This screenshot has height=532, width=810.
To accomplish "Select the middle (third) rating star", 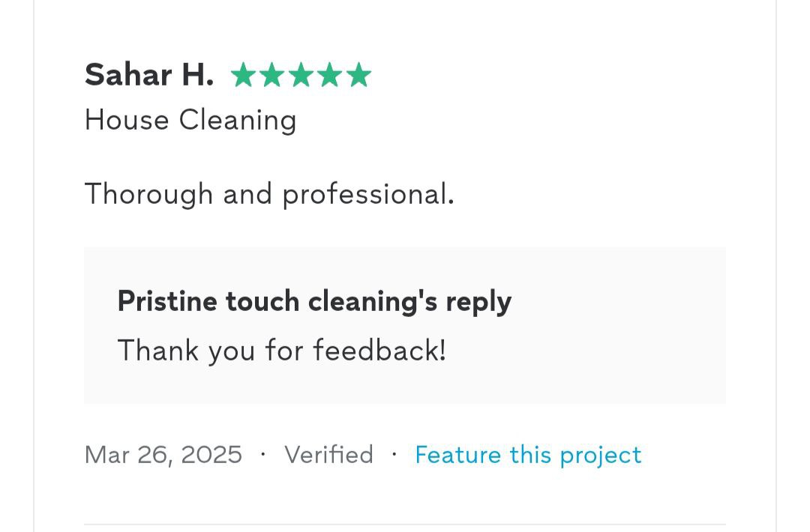I will (301, 76).
